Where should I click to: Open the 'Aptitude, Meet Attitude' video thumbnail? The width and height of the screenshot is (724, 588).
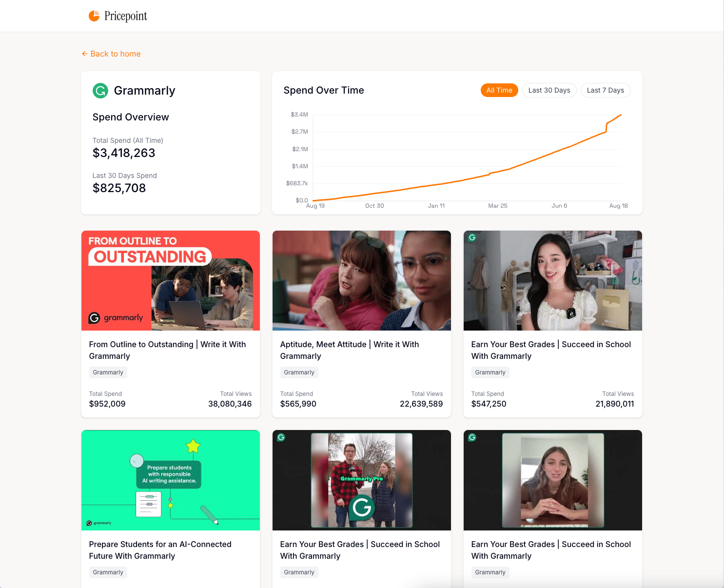tap(362, 280)
